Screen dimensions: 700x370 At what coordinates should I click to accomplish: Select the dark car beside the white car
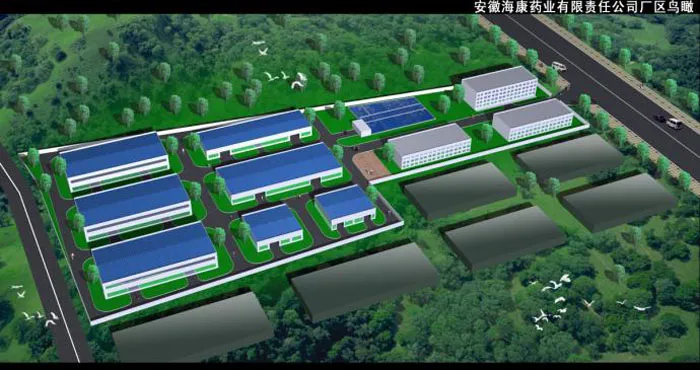660,117
